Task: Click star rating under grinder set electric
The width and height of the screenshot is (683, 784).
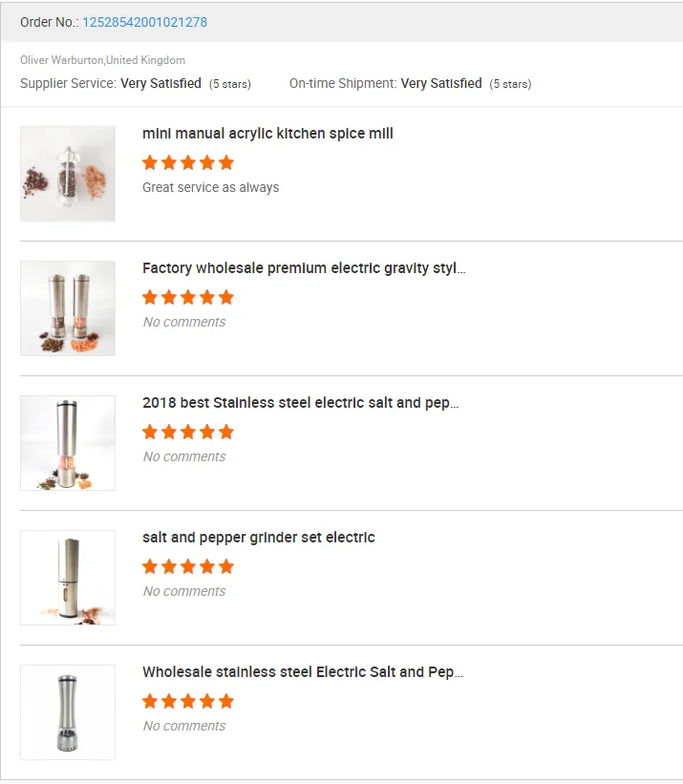Action: coord(188,566)
